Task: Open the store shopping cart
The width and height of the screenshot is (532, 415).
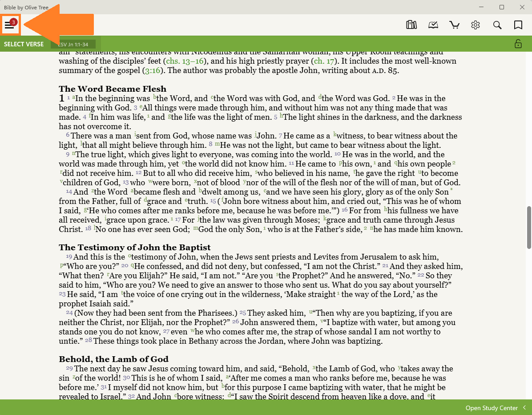Action: tap(454, 25)
